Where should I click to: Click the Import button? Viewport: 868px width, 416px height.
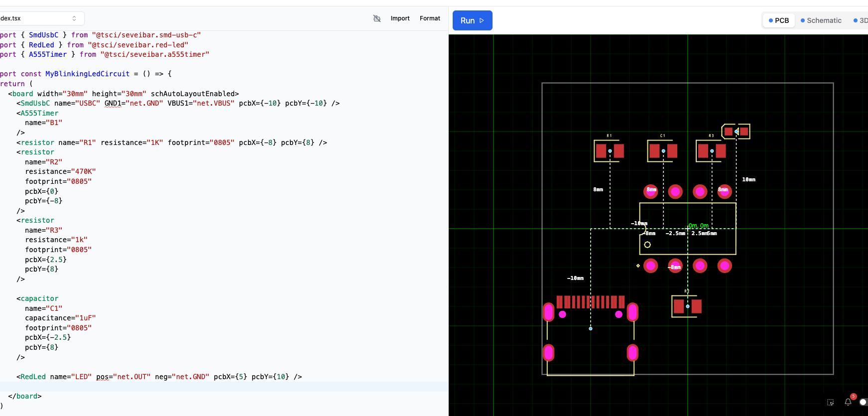400,18
